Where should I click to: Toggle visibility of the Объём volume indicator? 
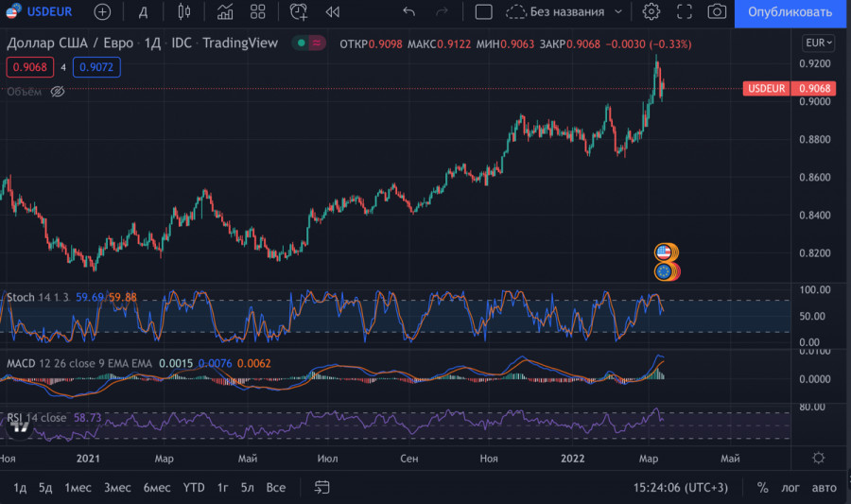57,92
